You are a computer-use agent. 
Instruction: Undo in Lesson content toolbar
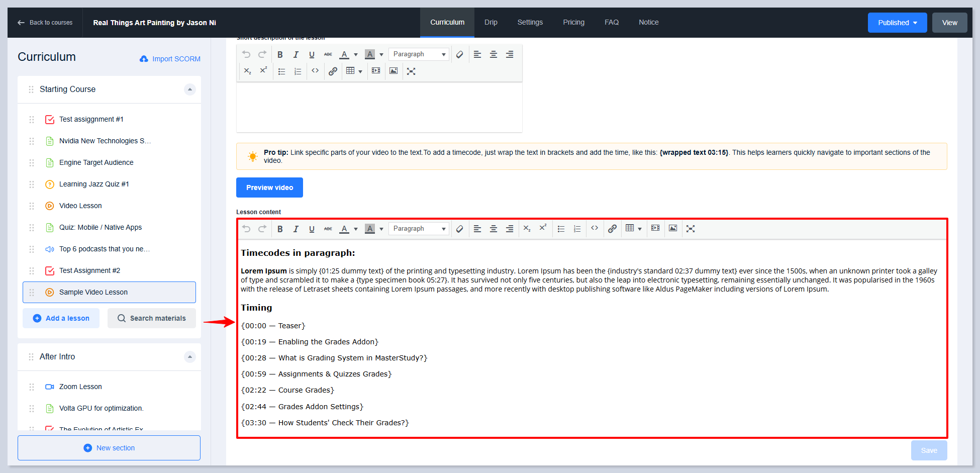click(x=246, y=229)
